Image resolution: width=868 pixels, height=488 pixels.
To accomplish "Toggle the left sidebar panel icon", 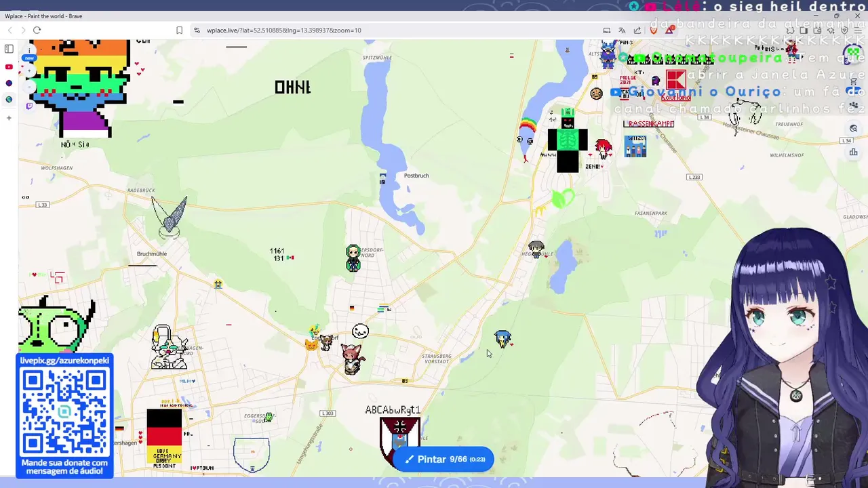I will tap(9, 49).
